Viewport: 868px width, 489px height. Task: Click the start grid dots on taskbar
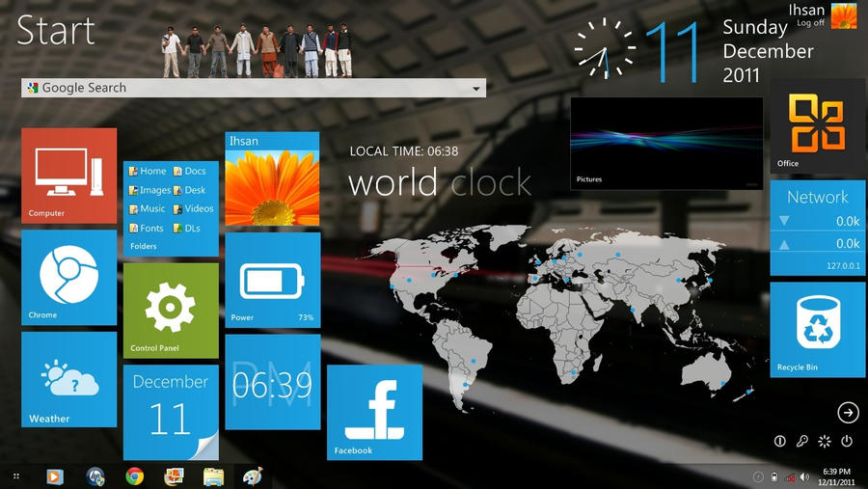click(16, 476)
